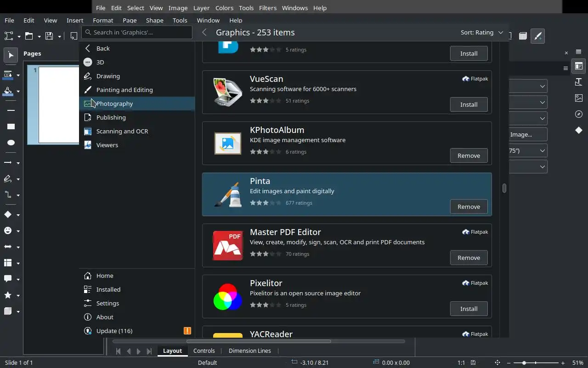The width and height of the screenshot is (588, 368).
Task: Click the orange update warning badge
Action: [187, 331]
